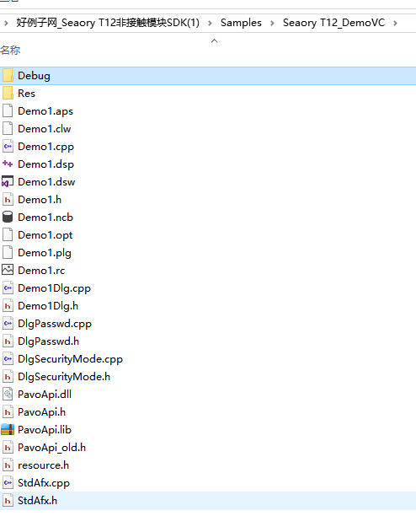Click the DlgSecurityMode.cpp file icon
Image resolution: width=416 pixels, height=532 pixels.
tap(8, 359)
